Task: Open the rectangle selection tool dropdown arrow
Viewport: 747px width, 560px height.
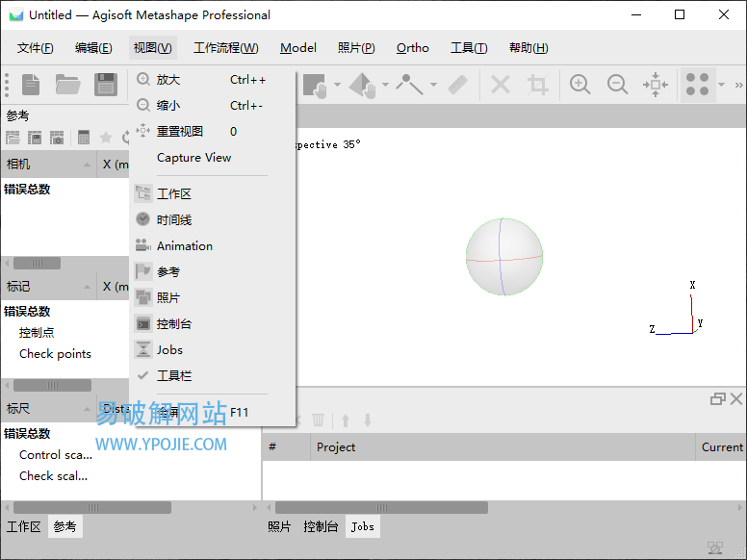Action: 337,86
